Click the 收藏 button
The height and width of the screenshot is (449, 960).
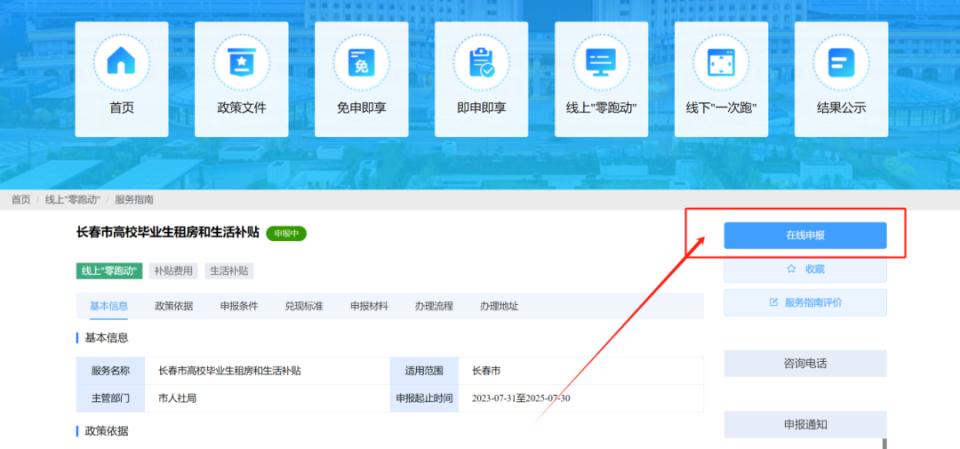tap(805, 269)
